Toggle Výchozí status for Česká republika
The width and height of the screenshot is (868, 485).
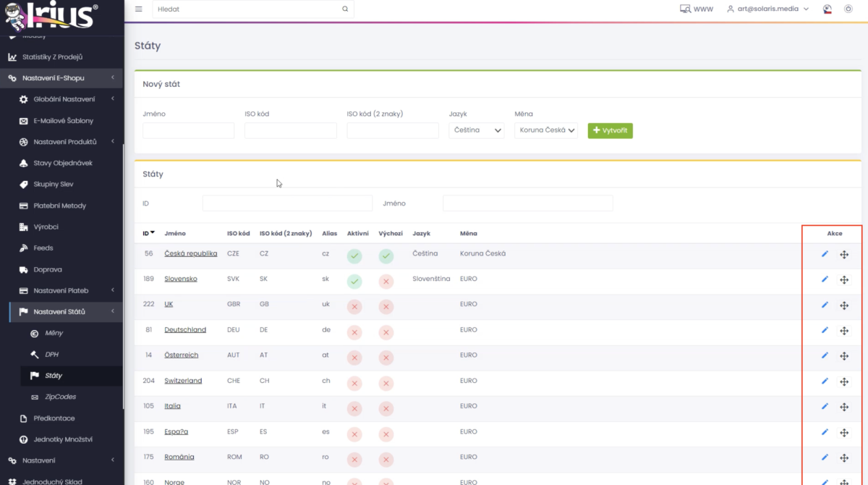386,256
